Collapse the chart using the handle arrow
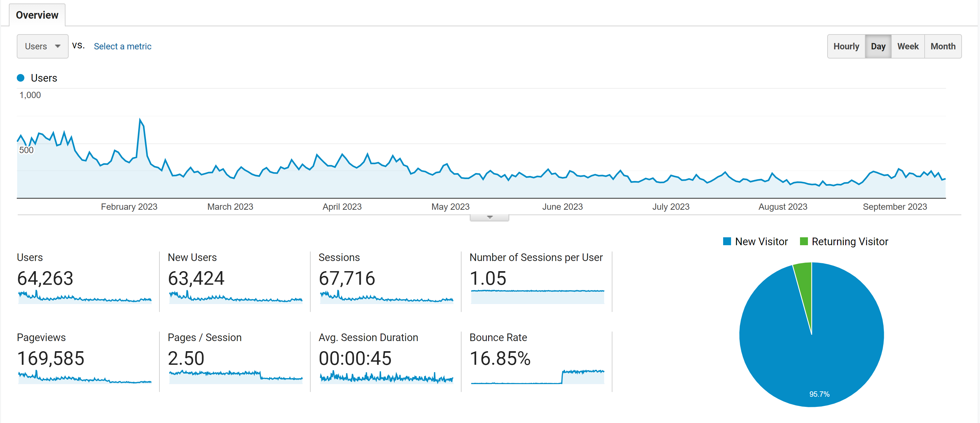 click(489, 218)
